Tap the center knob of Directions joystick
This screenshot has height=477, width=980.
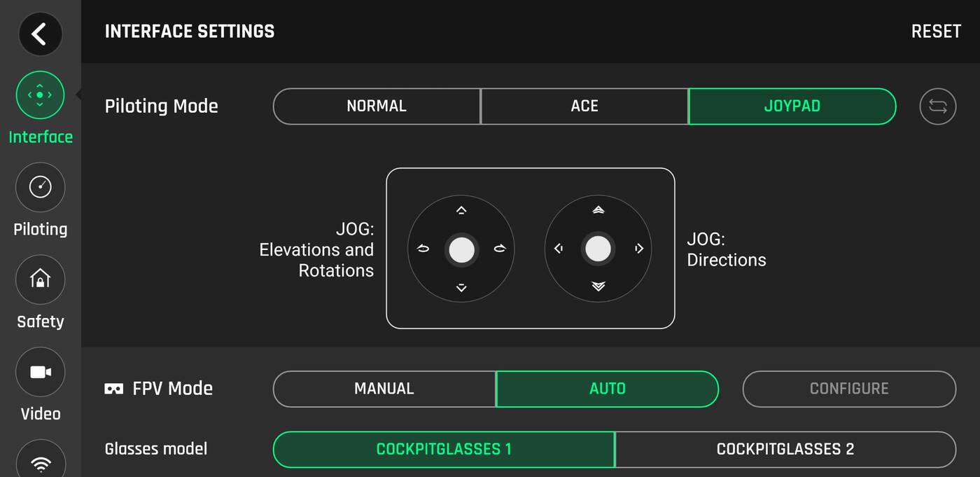(598, 249)
